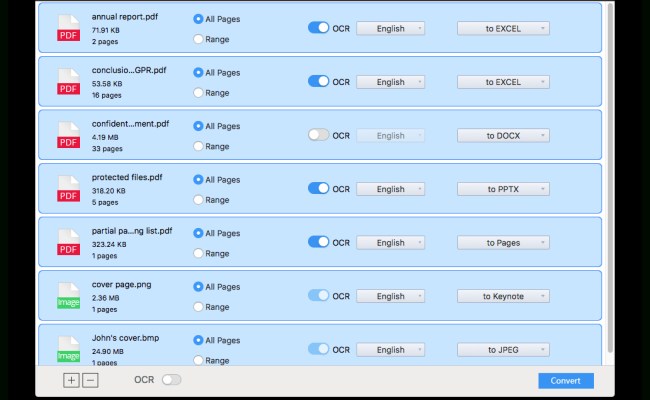650x400 pixels.
Task: Click the PDF icon of partial pa...ng list.pdf
Action: tap(68, 242)
